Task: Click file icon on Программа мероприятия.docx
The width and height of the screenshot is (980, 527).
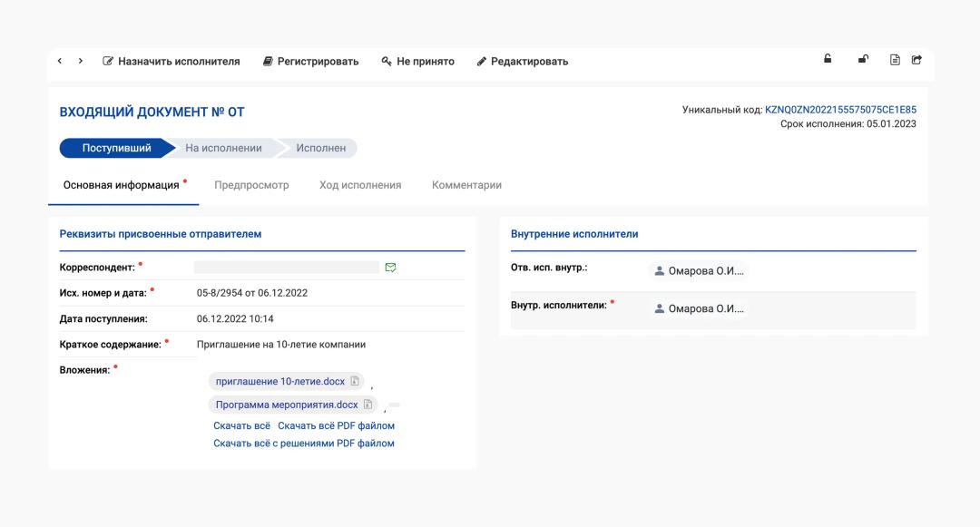Action: coord(368,405)
